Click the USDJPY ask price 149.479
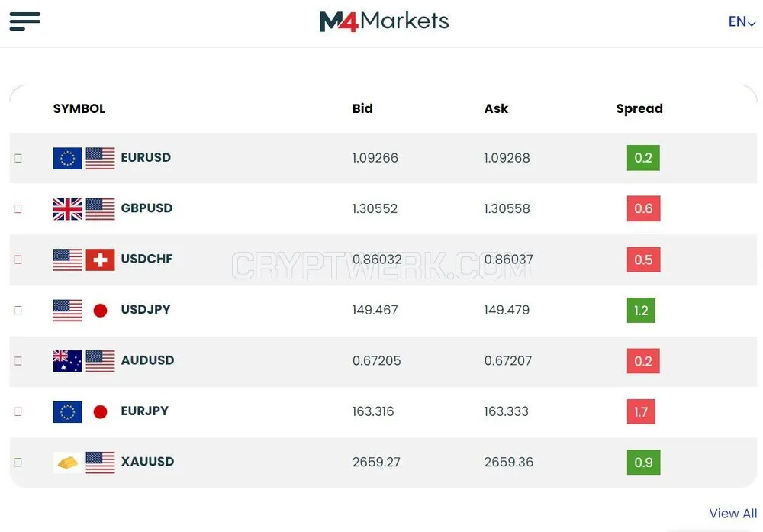This screenshot has width=763, height=532. [507, 310]
